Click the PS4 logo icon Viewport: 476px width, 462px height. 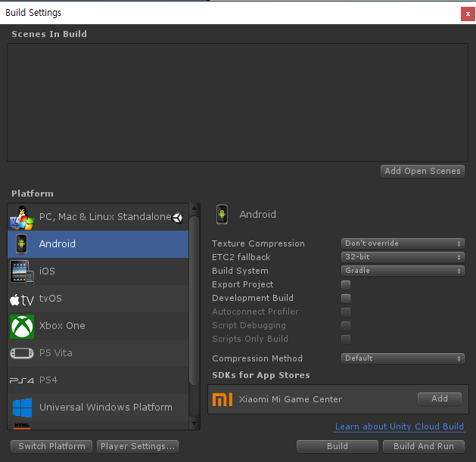[x=22, y=380]
